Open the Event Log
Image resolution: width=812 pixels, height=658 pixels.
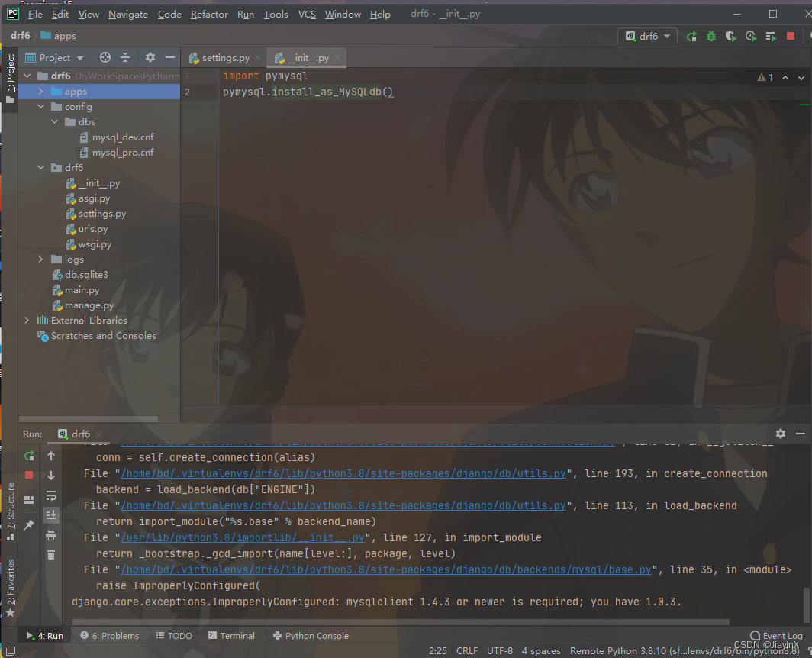pyautogui.click(x=775, y=636)
